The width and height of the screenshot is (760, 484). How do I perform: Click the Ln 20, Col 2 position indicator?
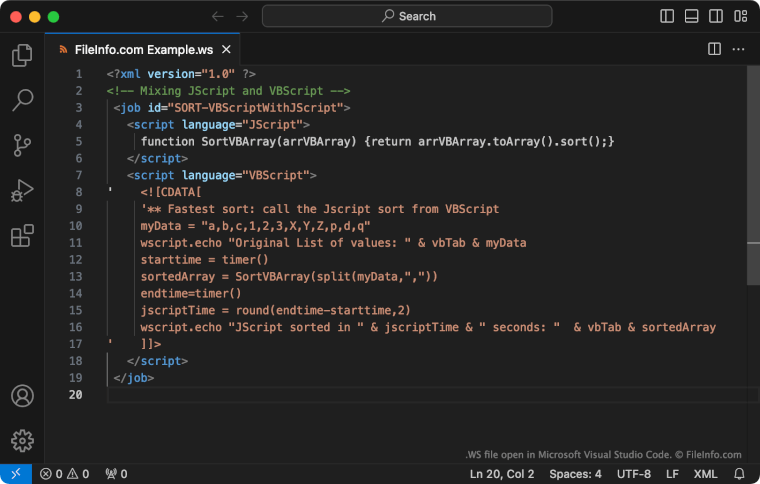pos(502,474)
